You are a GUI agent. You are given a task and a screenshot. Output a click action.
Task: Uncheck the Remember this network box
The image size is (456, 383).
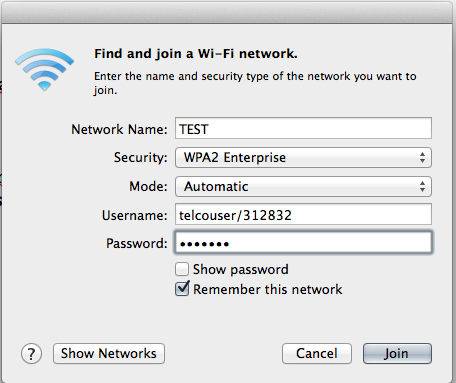tap(182, 289)
